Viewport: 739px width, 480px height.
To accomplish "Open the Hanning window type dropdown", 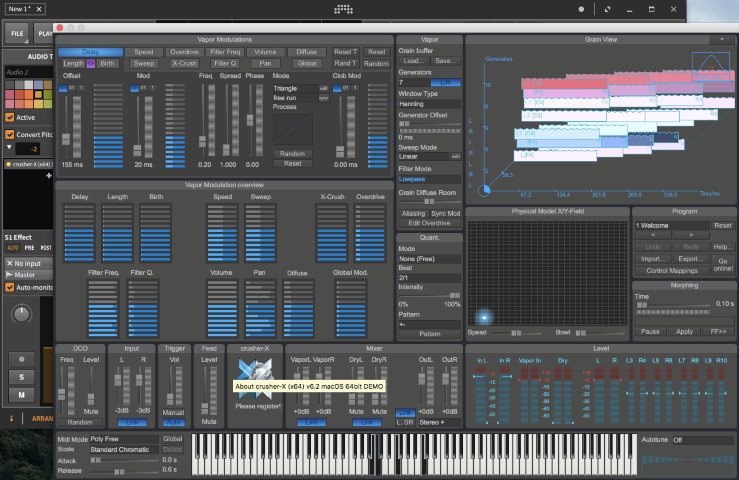I will [429, 104].
